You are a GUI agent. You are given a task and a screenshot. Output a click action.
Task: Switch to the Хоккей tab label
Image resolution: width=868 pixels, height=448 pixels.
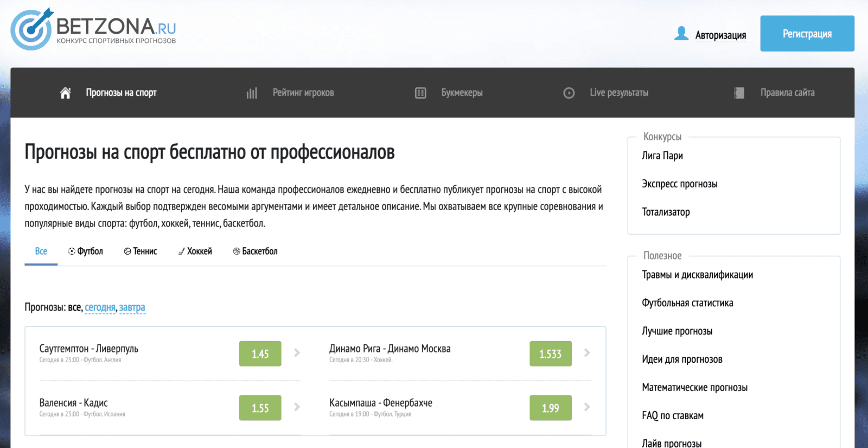click(x=200, y=251)
